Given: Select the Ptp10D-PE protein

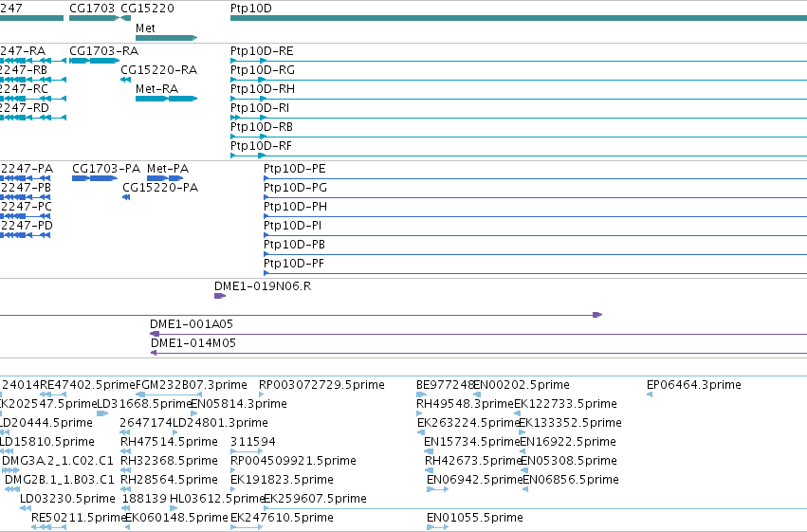Looking at the screenshot, I should tap(535, 178).
